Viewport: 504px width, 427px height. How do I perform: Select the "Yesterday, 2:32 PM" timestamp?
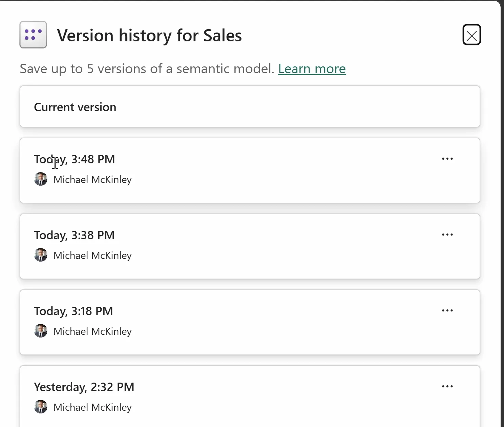[84, 387]
